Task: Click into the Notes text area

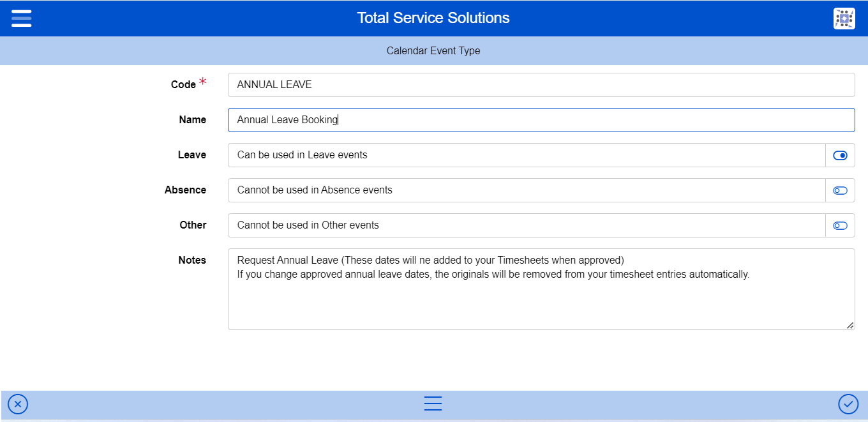Action: pos(541,289)
